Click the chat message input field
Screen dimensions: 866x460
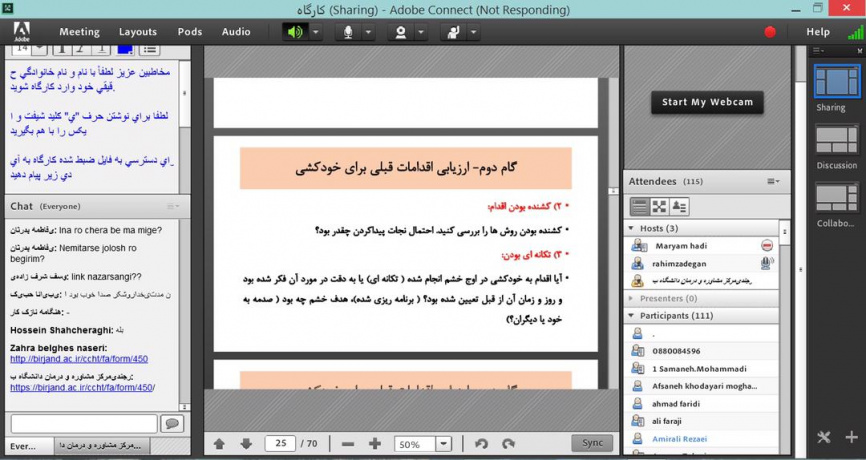coord(84,424)
